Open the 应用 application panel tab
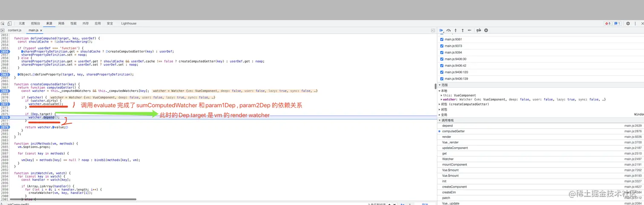The height and width of the screenshot is (205, 644). coord(98,23)
